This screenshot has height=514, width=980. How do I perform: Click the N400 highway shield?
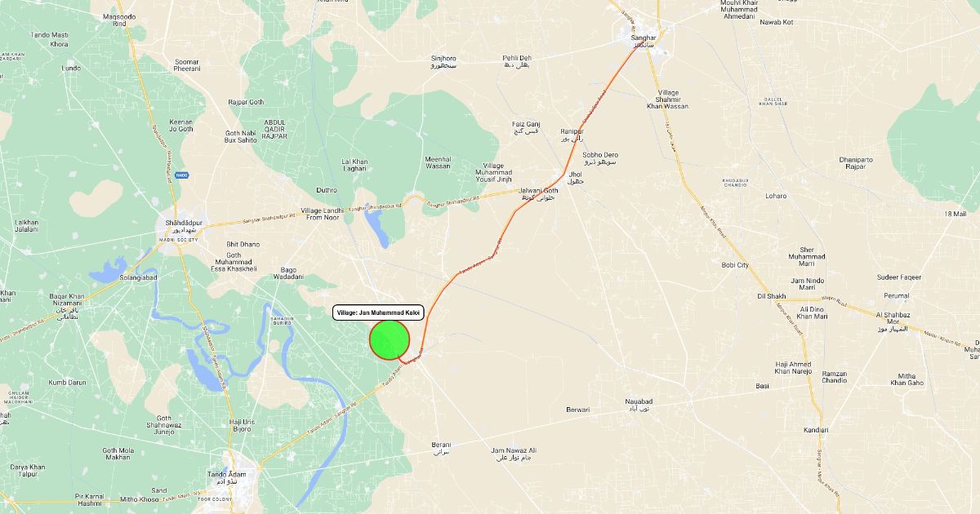click(x=181, y=175)
